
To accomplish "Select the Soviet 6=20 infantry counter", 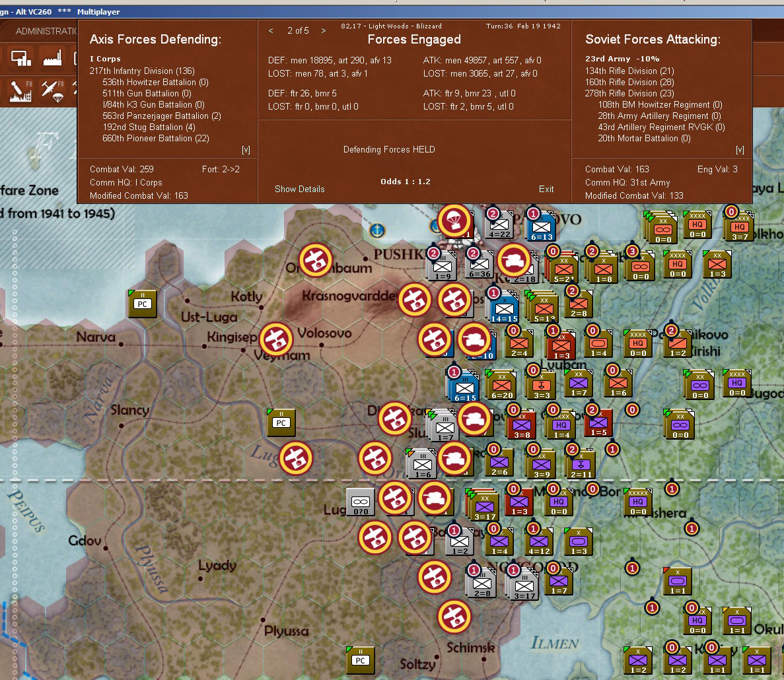I will pyautogui.click(x=501, y=386).
